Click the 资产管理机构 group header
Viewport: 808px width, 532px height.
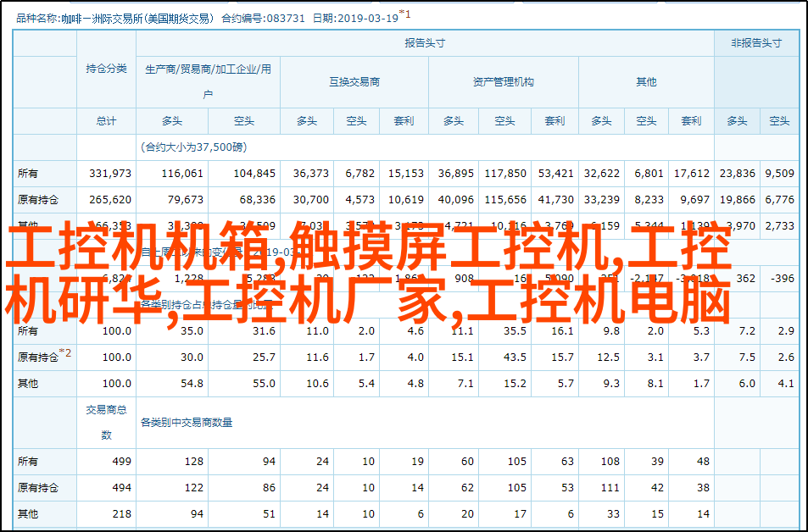point(503,82)
